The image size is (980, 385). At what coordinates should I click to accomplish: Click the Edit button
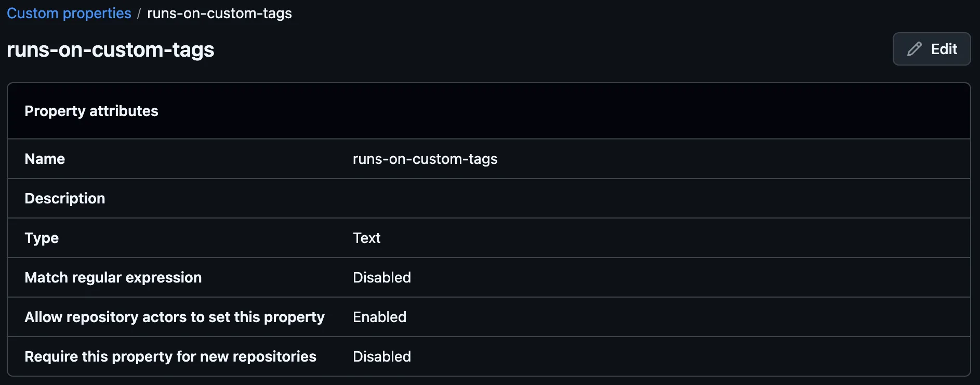[931, 49]
